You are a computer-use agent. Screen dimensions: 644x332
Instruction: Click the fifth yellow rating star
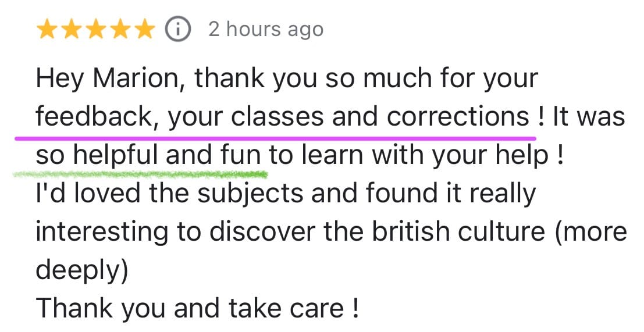point(144,29)
